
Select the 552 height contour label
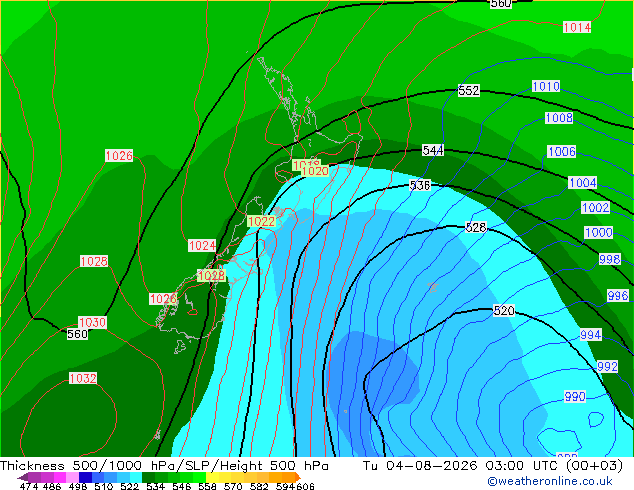469,91
